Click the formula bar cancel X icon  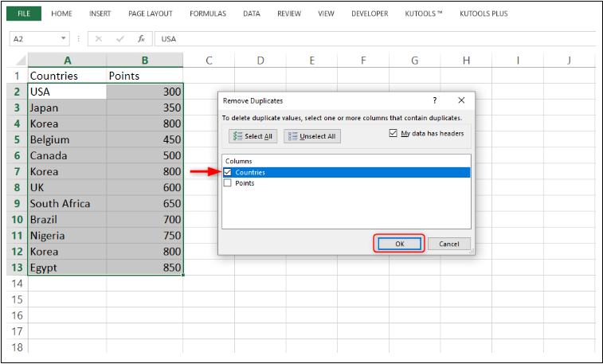click(x=99, y=38)
